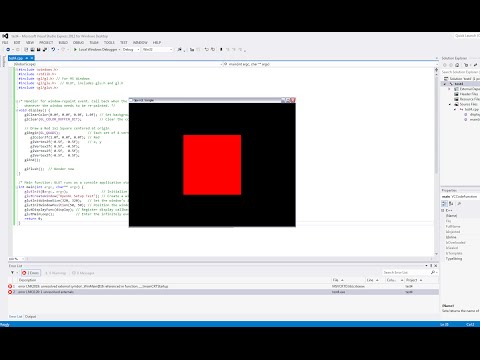Click the Visual Studio logo icon
The image size is (480, 360).
tap(5, 36)
